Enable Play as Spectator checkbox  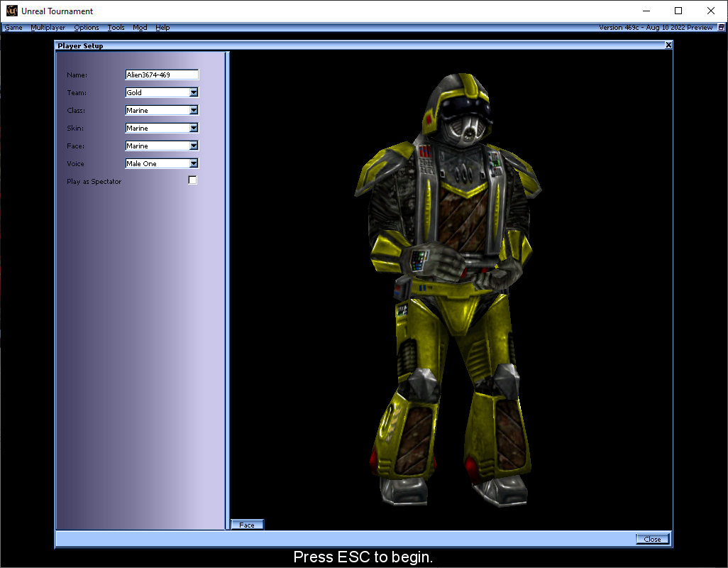(x=193, y=180)
